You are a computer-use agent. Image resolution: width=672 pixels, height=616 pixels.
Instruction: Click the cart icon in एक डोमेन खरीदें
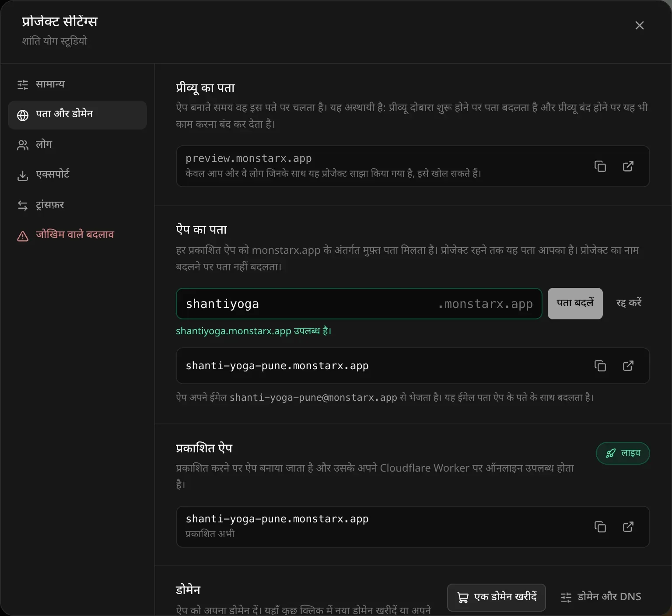coord(463,598)
